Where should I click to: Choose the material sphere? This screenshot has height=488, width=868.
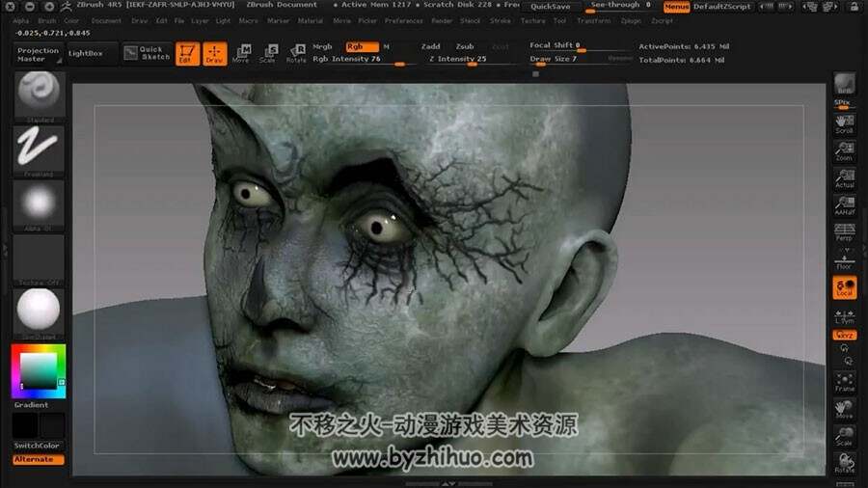pyautogui.click(x=39, y=312)
